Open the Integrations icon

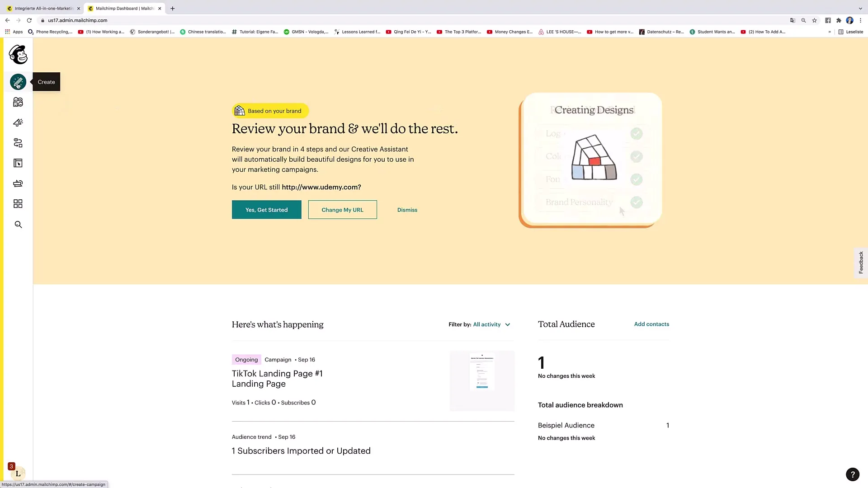point(18,204)
